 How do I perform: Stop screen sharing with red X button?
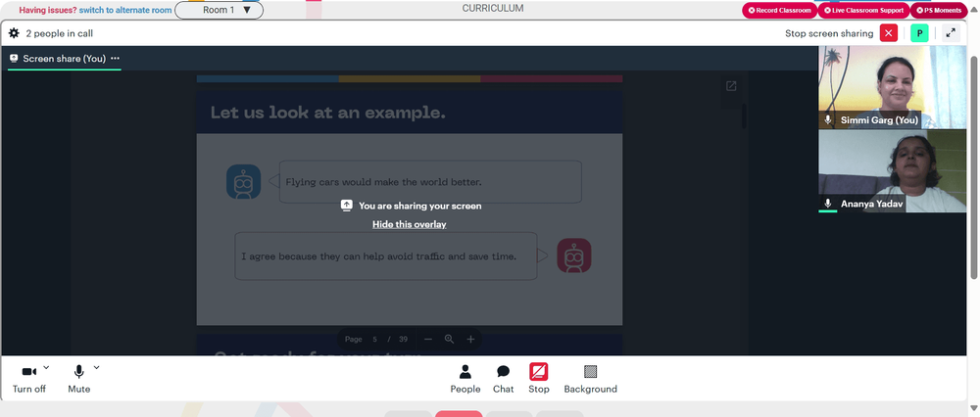click(888, 33)
